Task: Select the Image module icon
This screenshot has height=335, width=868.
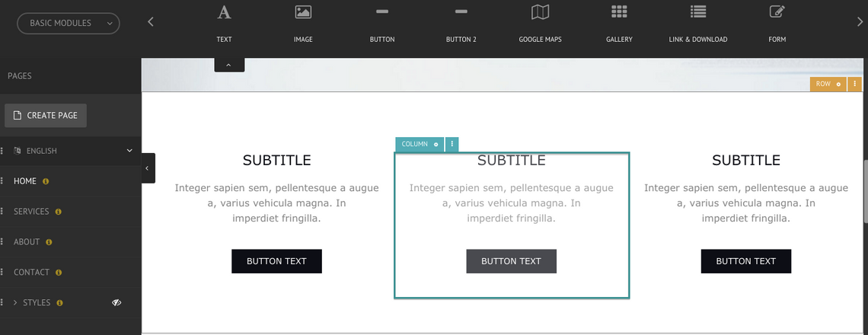Action: pyautogui.click(x=303, y=12)
